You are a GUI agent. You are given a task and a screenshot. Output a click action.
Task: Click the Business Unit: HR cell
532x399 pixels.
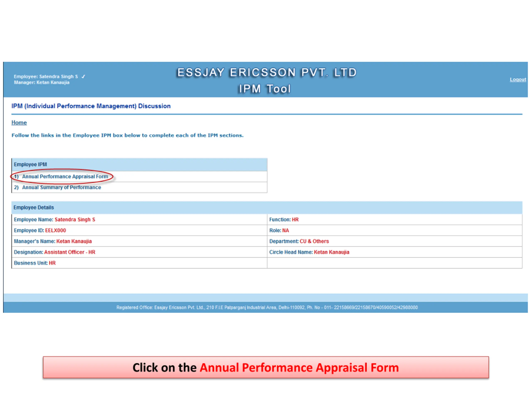pos(139,263)
